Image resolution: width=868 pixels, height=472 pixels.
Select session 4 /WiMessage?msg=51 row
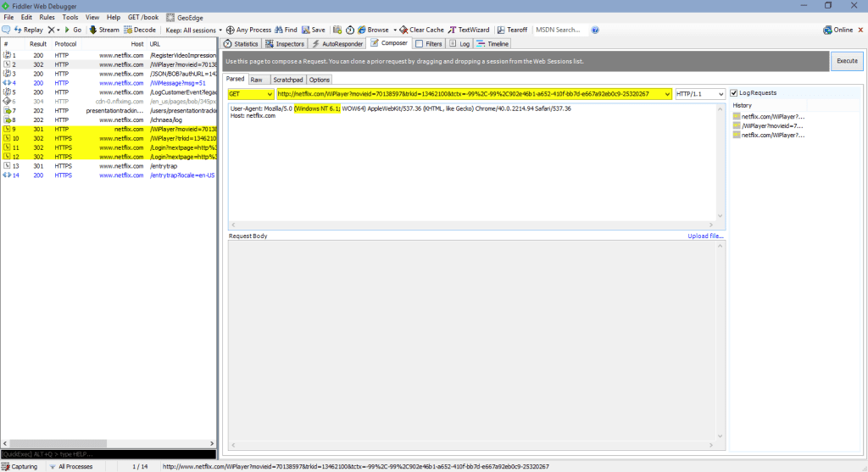click(x=108, y=83)
